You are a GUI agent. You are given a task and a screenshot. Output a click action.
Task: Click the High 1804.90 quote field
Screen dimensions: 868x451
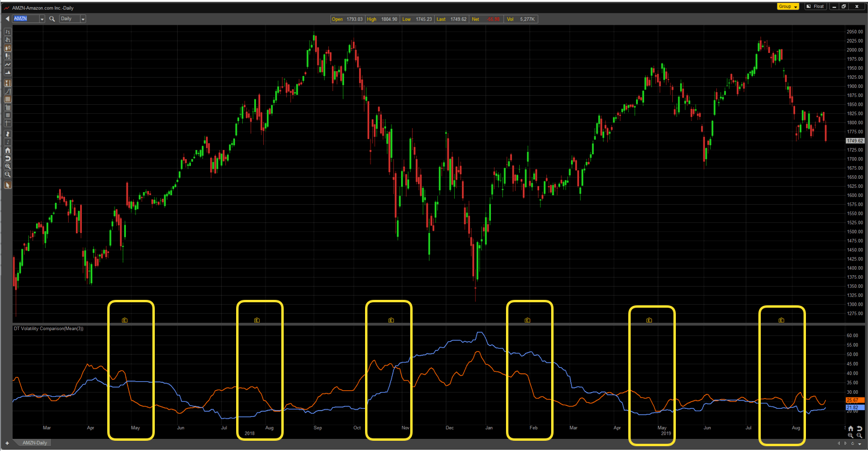[x=382, y=19]
